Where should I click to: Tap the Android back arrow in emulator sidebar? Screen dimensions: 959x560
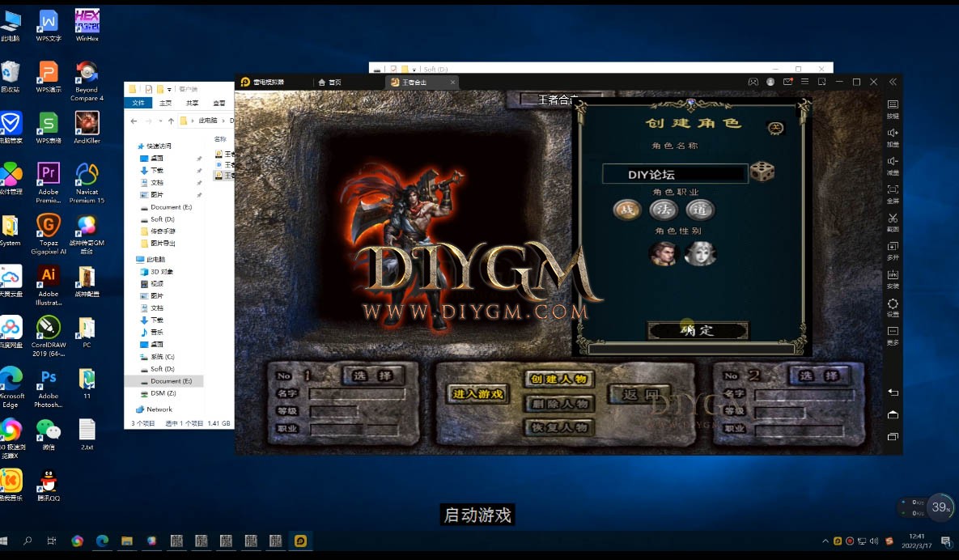point(893,392)
